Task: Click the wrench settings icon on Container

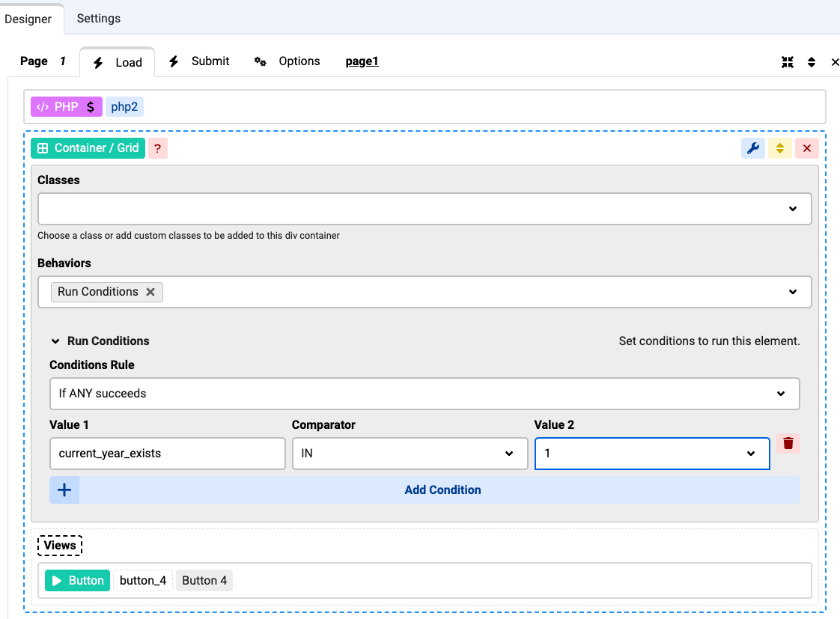Action: [x=752, y=148]
